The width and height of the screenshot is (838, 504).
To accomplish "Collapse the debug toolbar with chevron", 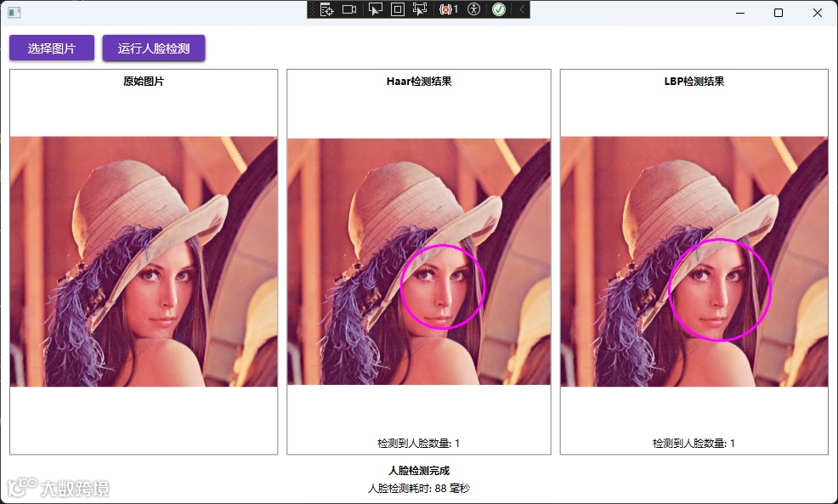I will 522,9.
